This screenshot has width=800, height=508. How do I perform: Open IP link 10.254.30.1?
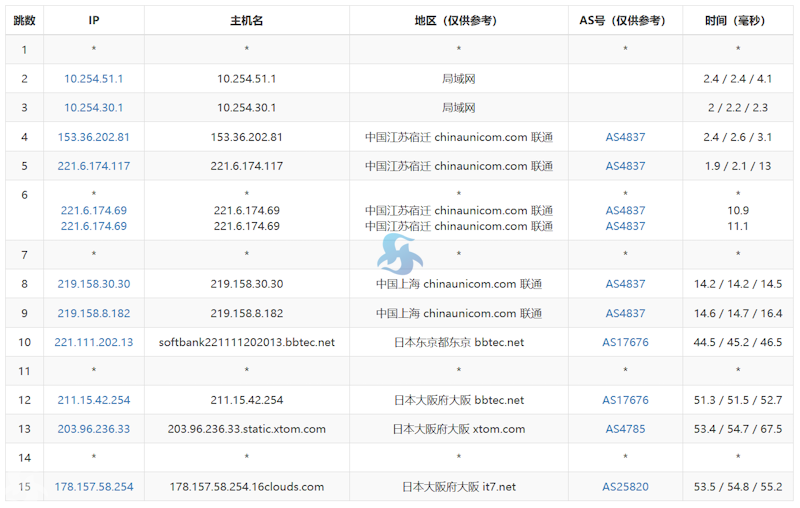(93, 108)
